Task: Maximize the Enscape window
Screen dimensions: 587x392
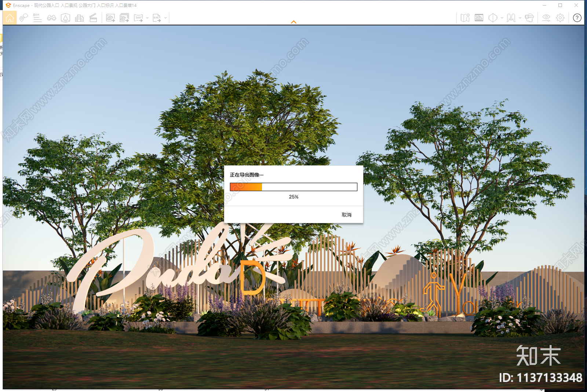Action: [x=560, y=5]
